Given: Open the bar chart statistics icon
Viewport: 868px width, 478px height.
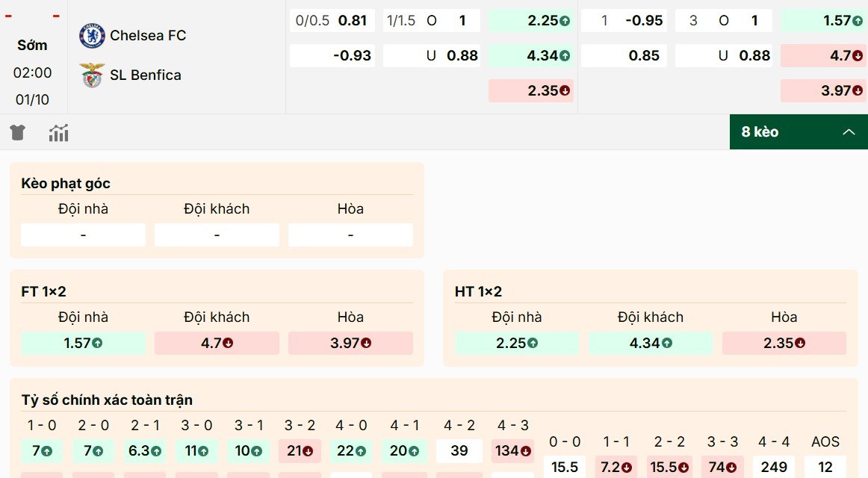Looking at the screenshot, I should coord(58,133).
